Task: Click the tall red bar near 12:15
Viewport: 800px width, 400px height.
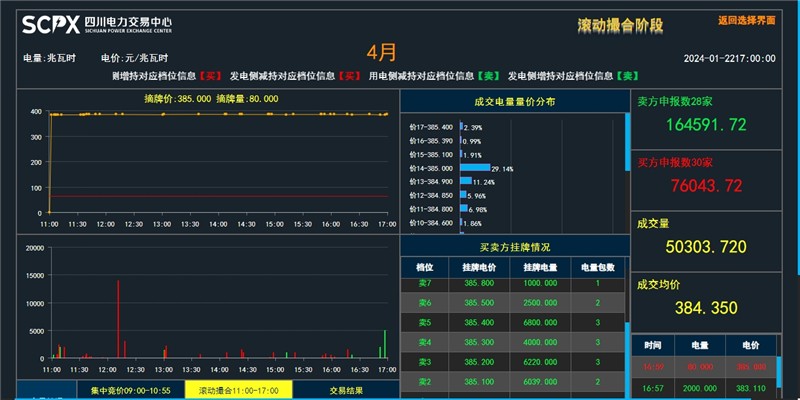Action: point(119,320)
